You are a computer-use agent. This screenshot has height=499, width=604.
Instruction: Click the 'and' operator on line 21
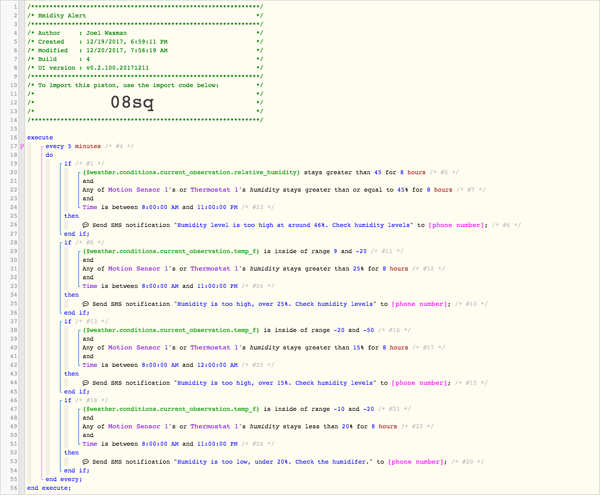click(x=88, y=181)
